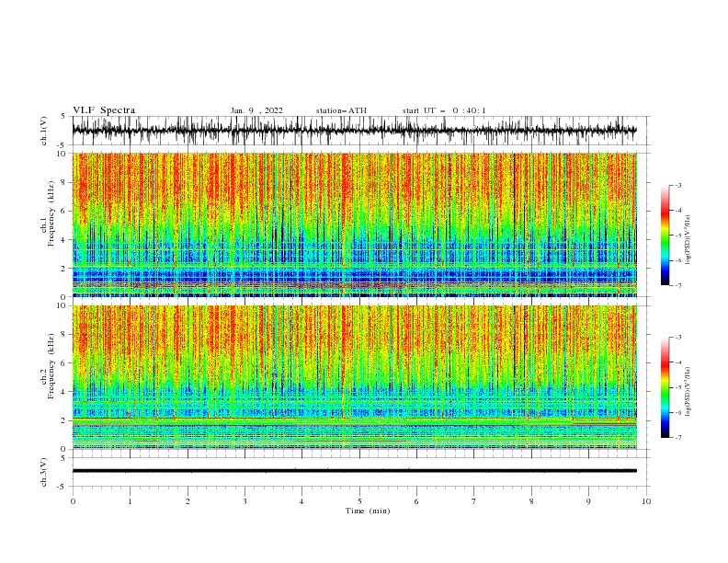Click the "Time (min)" axis title
Image resolution: width=728 pixels, height=563 pixels.
pyautogui.click(x=368, y=511)
